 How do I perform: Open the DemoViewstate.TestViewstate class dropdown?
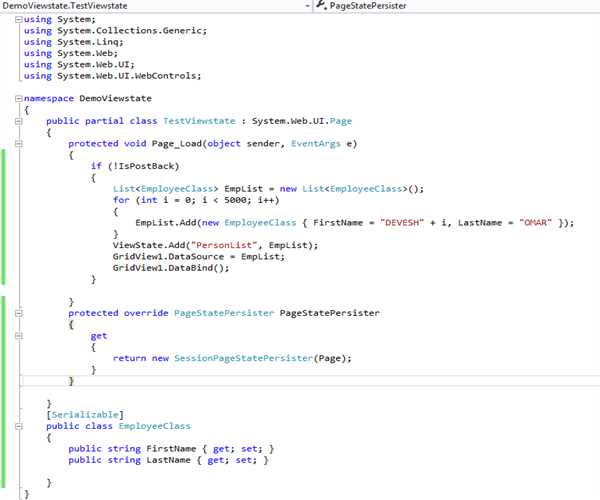[150, 6]
